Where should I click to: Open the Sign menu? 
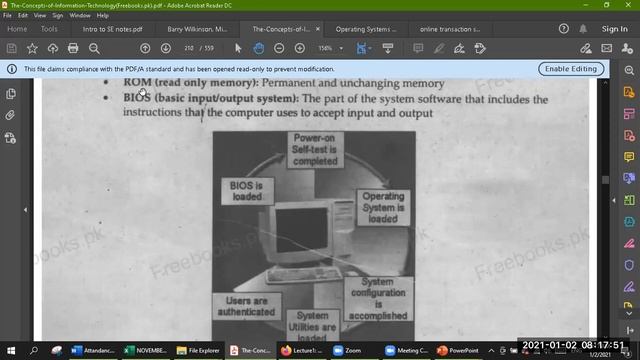58,16
